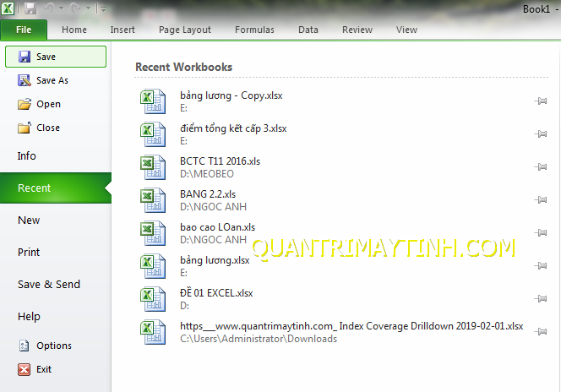Click the D:\MEOBEO path under BCTC T11 2016.xls

tap(207, 174)
